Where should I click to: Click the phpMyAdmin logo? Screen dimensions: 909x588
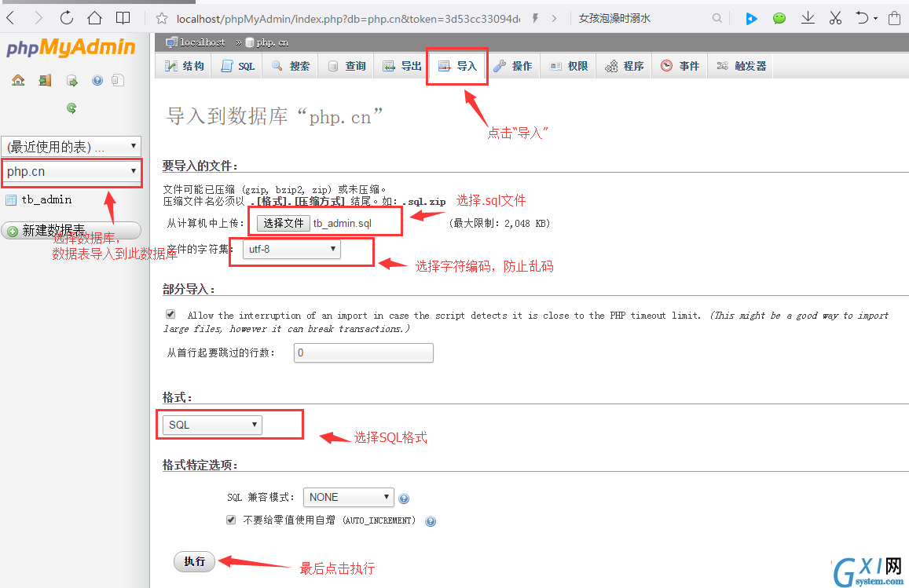click(71, 48)
